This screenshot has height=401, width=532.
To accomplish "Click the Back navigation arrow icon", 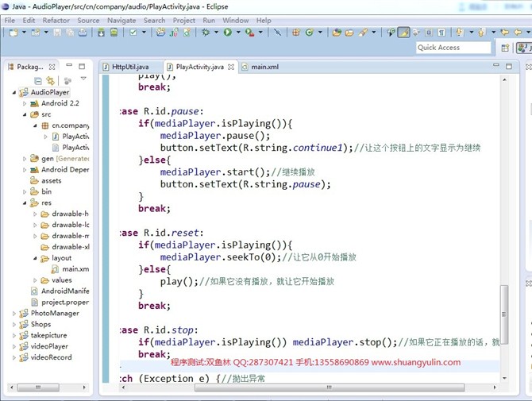I will (x=518, y=33).
